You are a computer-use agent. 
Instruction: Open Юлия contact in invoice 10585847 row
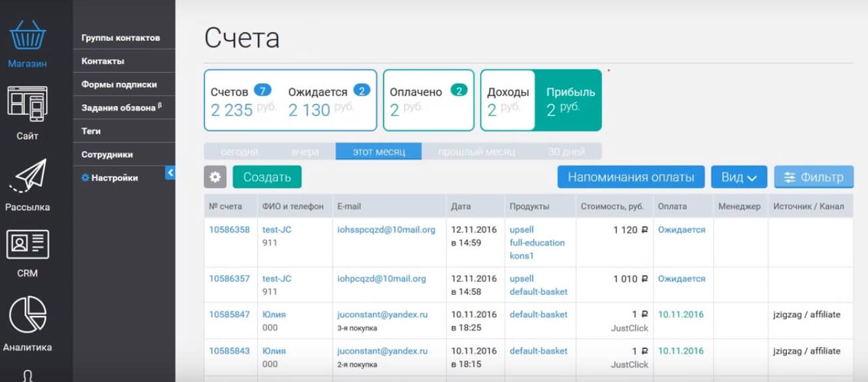coord(274,314)
